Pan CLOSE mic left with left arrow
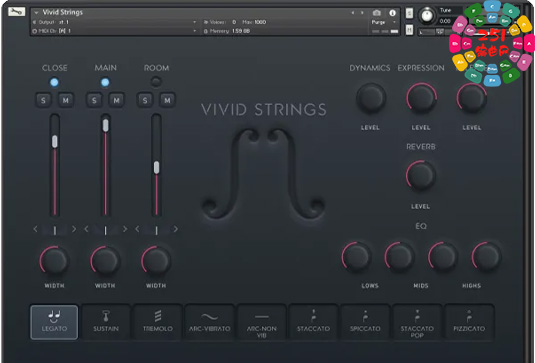This screenshot has height=363, width=535. [35, 229]
